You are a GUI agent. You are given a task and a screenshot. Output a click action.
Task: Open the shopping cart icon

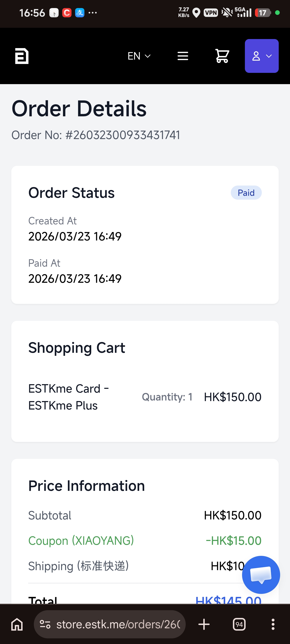[x=222, y=56]
